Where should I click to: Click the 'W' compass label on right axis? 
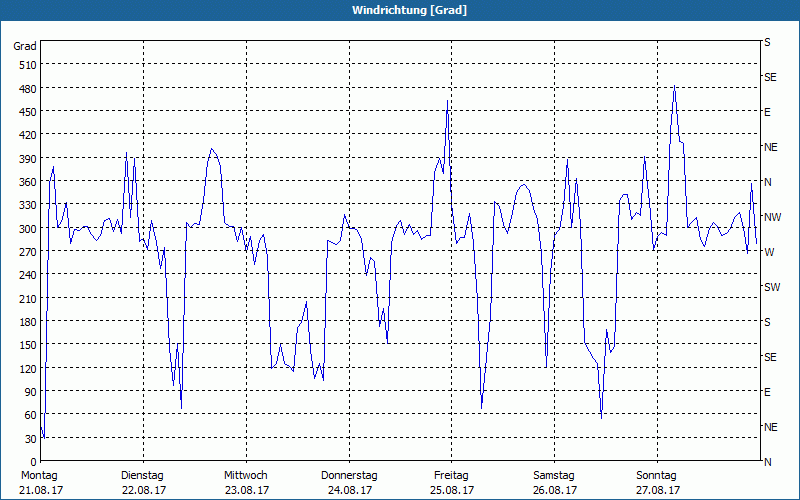click(x=769, y=252)
